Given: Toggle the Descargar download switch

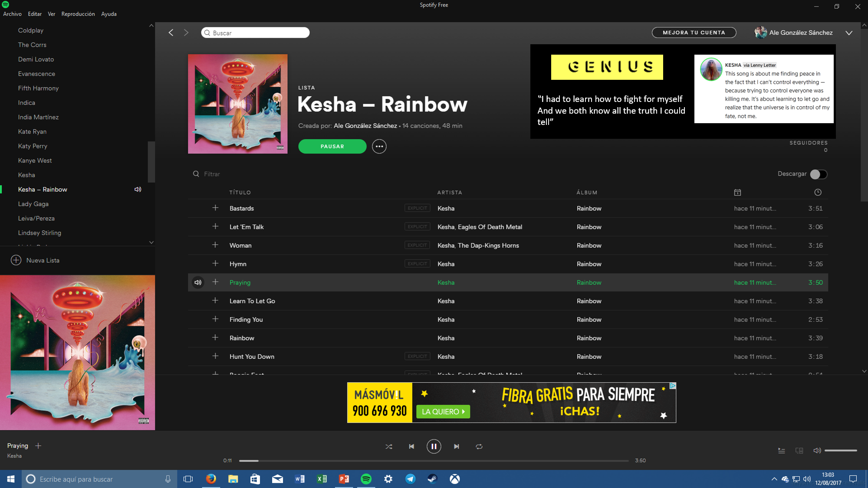Looking at the screenshot, I should point(819,174).
